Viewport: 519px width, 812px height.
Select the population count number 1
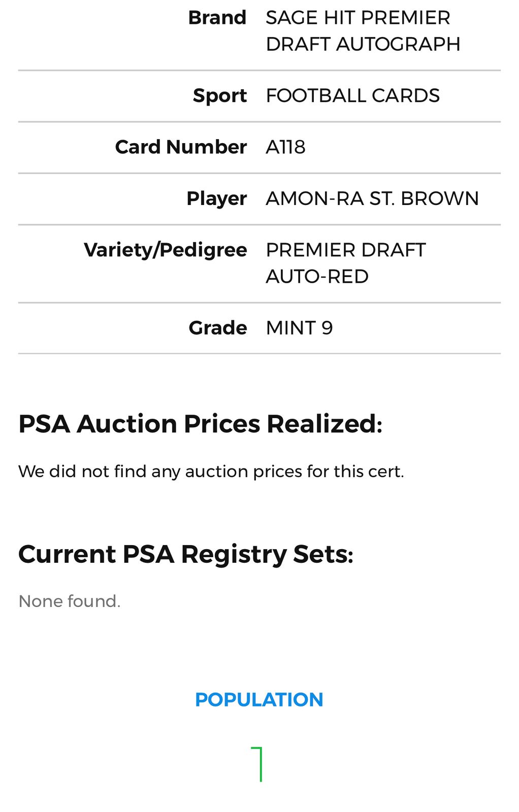click(258, 764)
